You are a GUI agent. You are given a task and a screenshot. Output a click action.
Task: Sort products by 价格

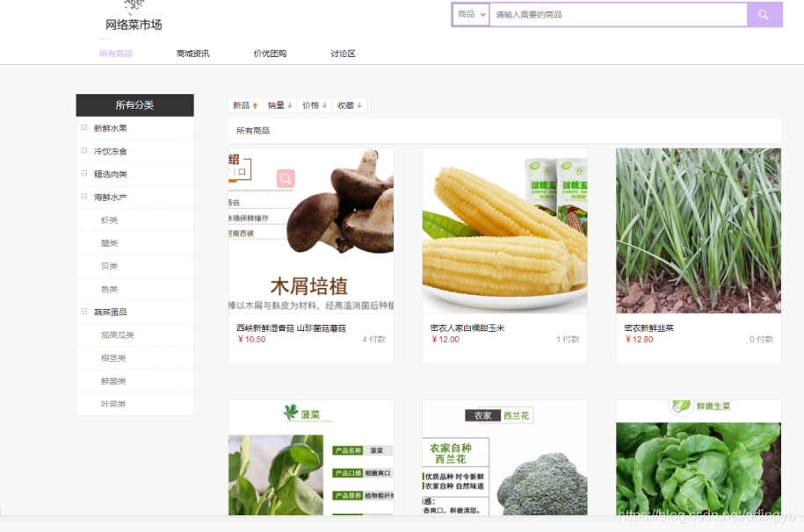[x=315, y=105]
